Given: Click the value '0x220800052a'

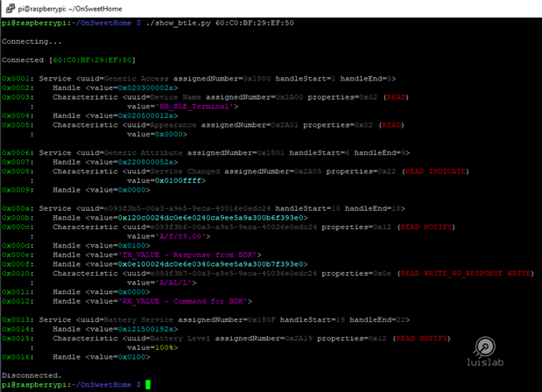Looking at the screenshot, I should [145, 163].
